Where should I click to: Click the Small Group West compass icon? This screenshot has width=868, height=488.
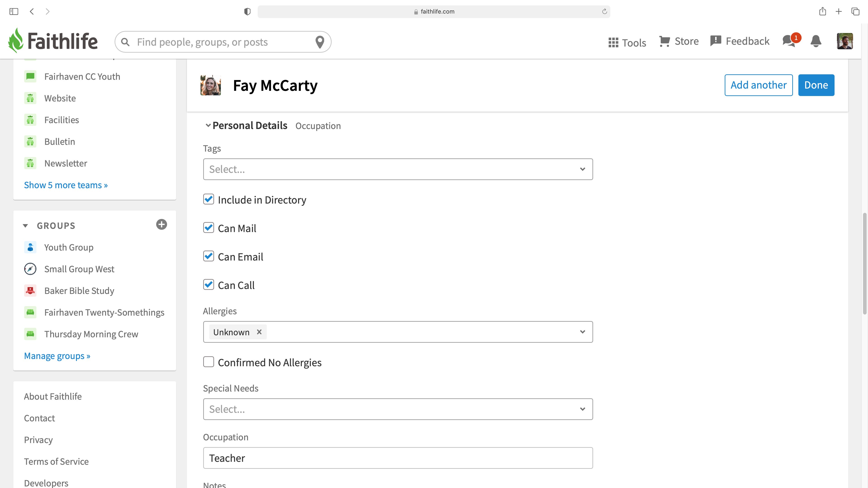coord(30,269)
